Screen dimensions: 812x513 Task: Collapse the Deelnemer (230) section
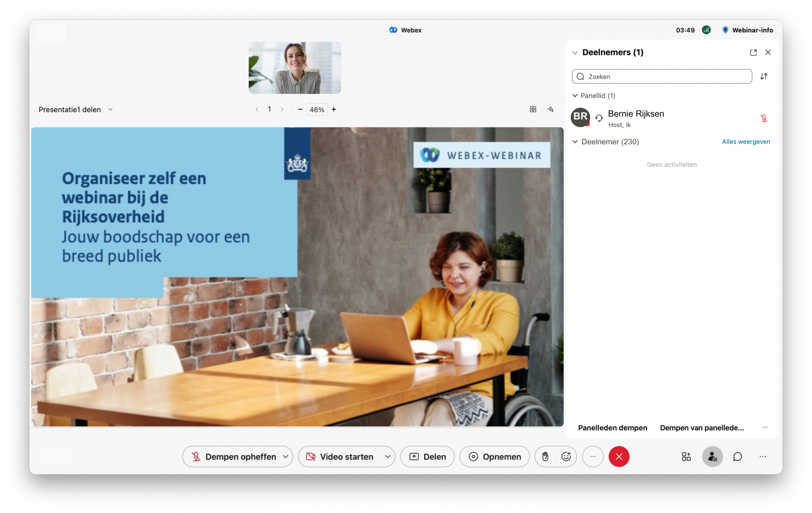[x=575, y=142]
